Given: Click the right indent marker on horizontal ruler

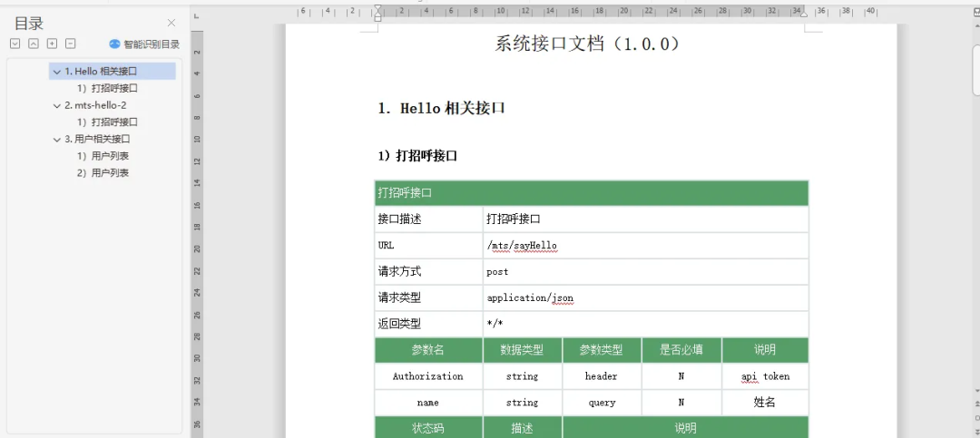Looking at the screenshot, I should pyautogui.click(x=804, y=15).
